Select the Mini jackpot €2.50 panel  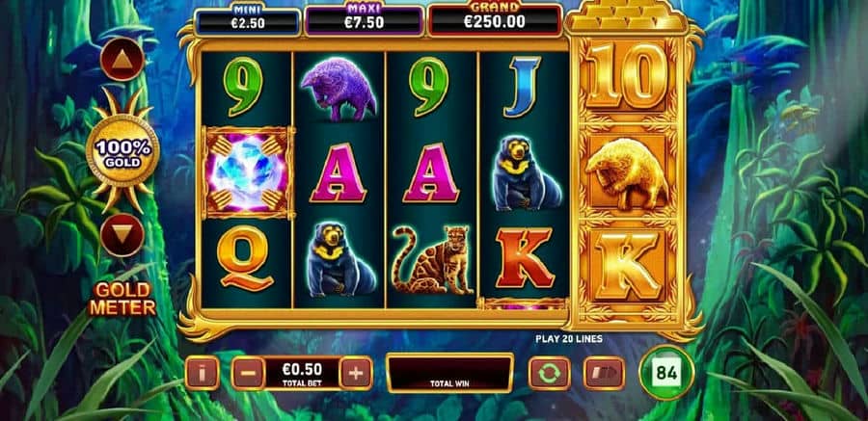point(248,20)
